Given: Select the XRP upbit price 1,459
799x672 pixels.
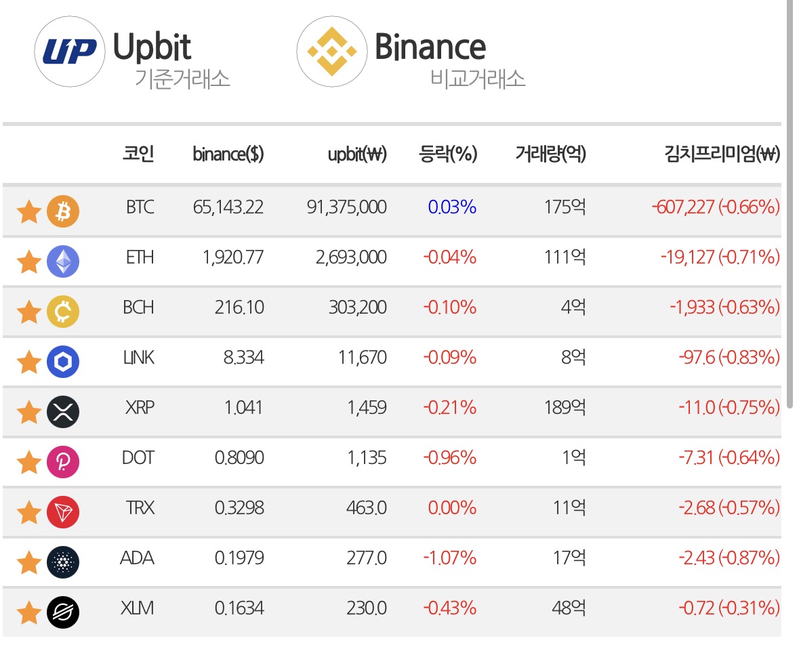Looking at the screenshot, I should (x=367, y=408).
